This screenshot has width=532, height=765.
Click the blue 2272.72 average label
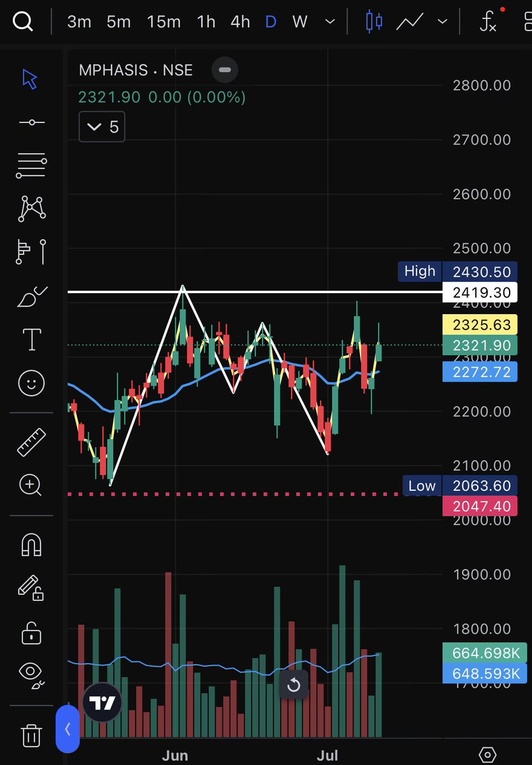coord(481,372)
